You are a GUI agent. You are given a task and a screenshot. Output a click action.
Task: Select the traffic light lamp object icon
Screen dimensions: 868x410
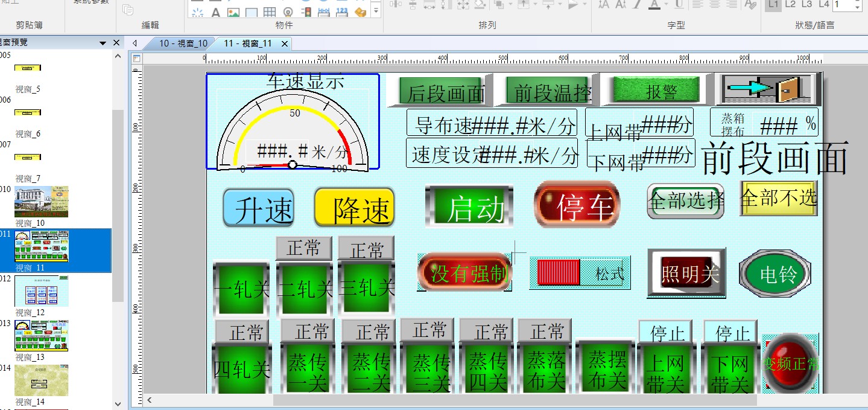point(306,11)
